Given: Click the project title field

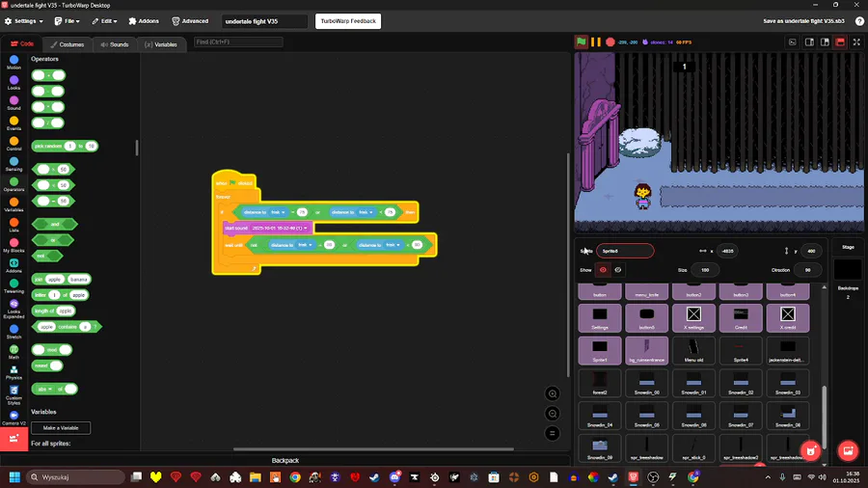Looking at the screenshot, I should [264, 21].
